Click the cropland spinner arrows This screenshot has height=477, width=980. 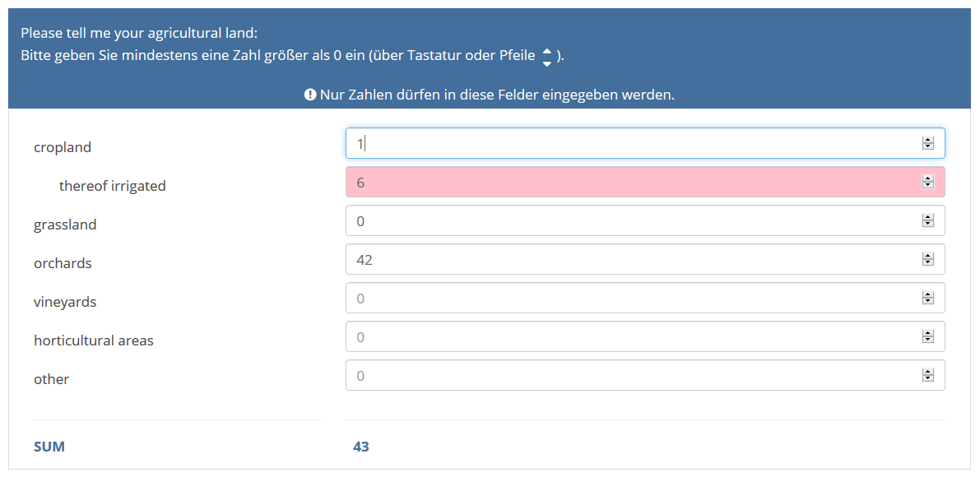(928, 143)
